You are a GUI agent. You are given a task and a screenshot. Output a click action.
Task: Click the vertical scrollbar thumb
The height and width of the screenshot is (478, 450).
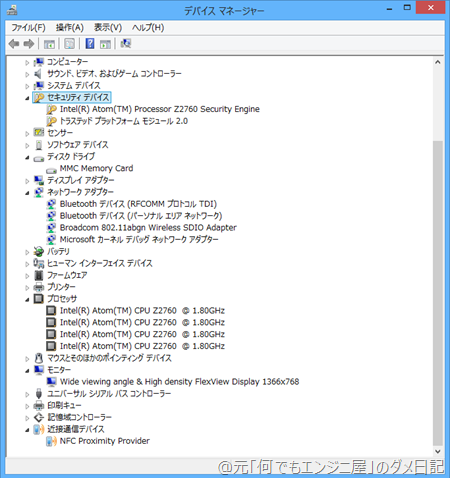tap(438, 293)
